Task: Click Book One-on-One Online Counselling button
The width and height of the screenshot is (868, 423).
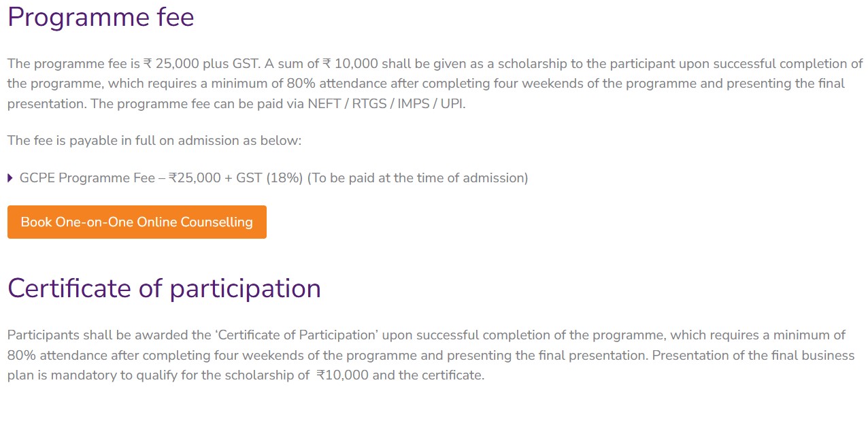Action: tap(137, 222)
